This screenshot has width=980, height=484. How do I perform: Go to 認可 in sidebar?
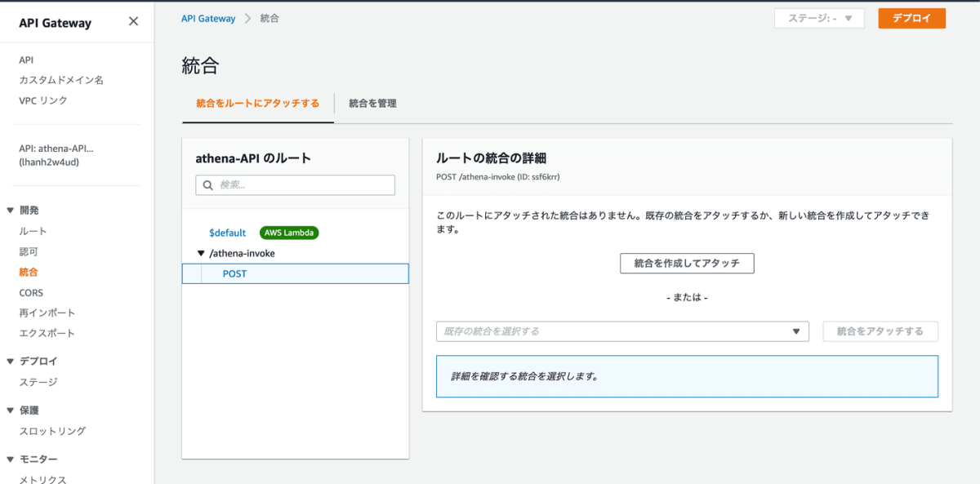(29, 251)
